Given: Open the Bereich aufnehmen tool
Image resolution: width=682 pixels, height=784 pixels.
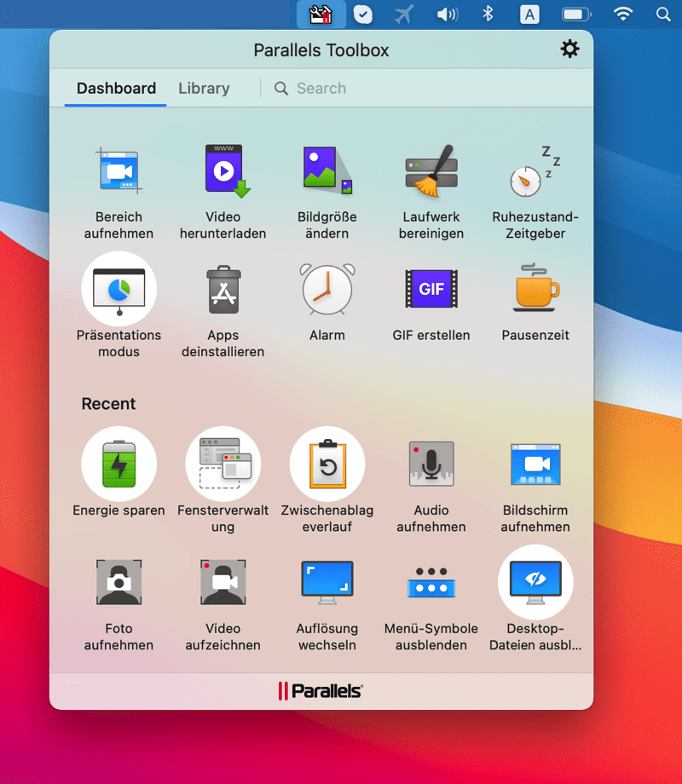Looking at the screenshot, I should [x=118, y=170].
